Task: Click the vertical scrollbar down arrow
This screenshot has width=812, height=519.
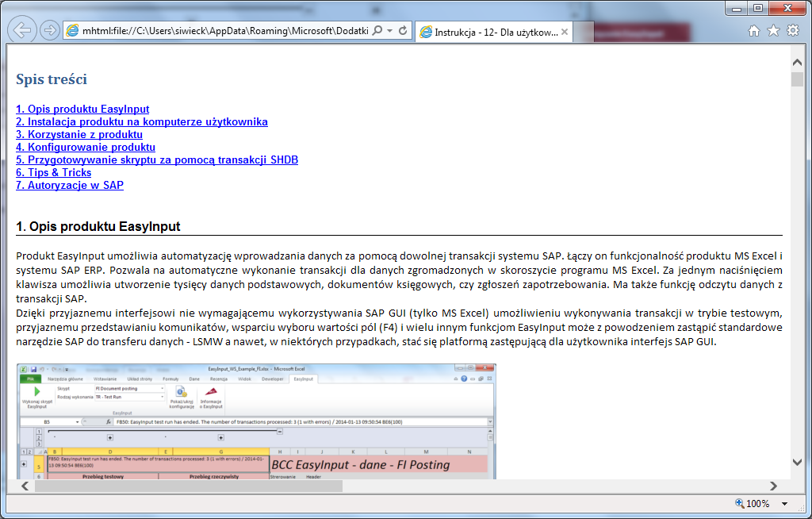Action: pos(797,462)
